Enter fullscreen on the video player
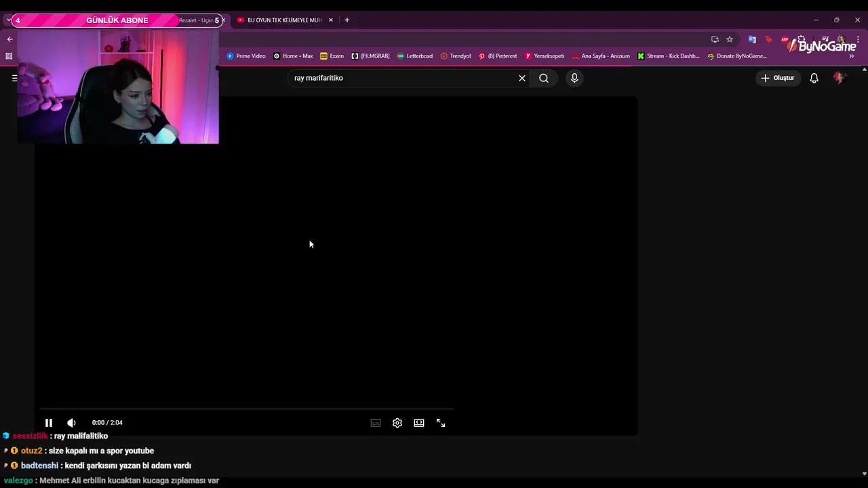868x488 pixels. 441,423
